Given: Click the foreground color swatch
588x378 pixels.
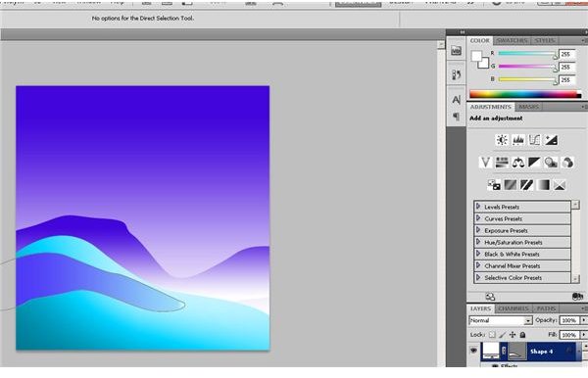Looking at the screenshot, I should coord(476,56).
